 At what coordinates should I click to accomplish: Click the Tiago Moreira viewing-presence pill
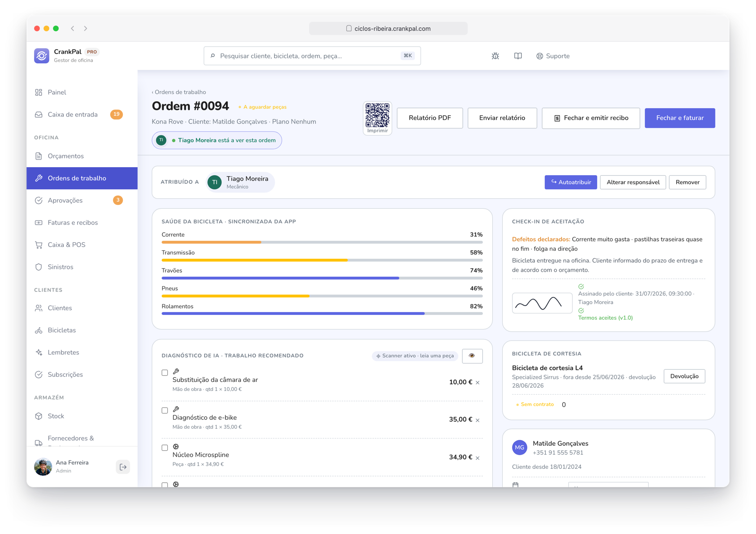[217, 140]
